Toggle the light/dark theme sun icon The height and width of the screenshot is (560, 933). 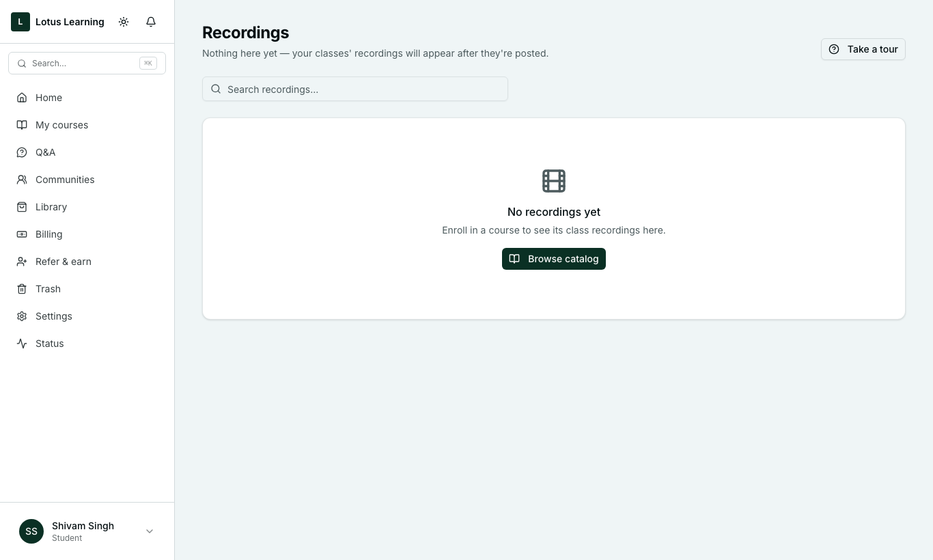point(124,22)
